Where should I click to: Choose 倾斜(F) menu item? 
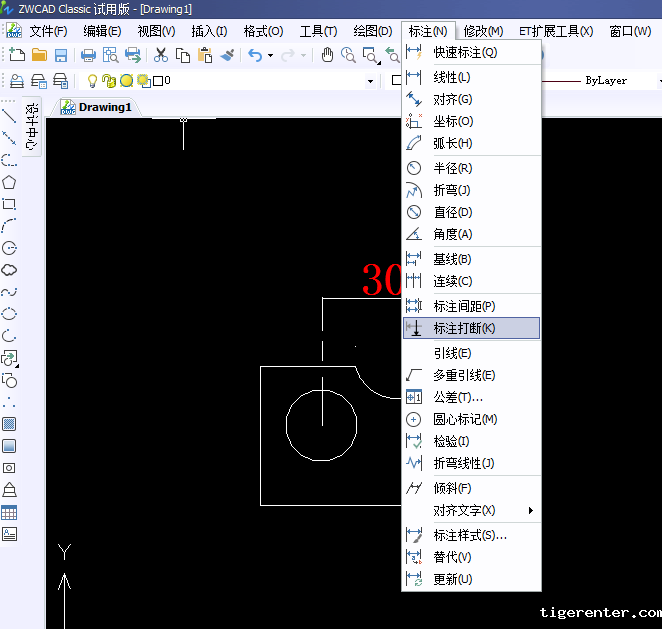tap(472, 488)
